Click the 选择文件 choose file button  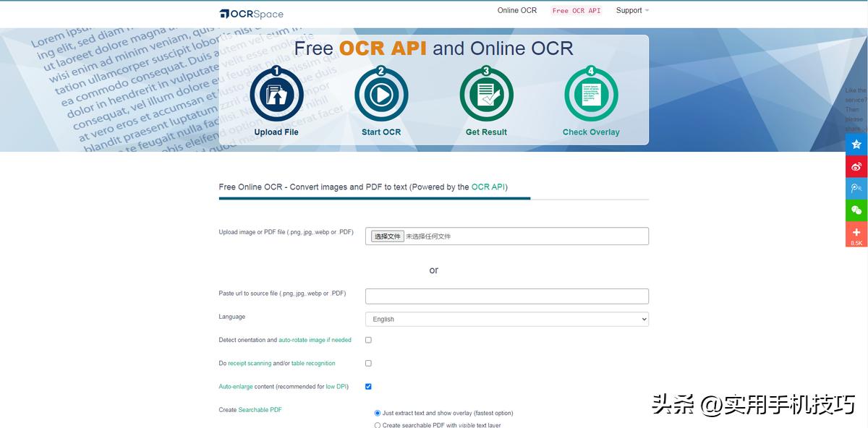[x=387, y=236]
